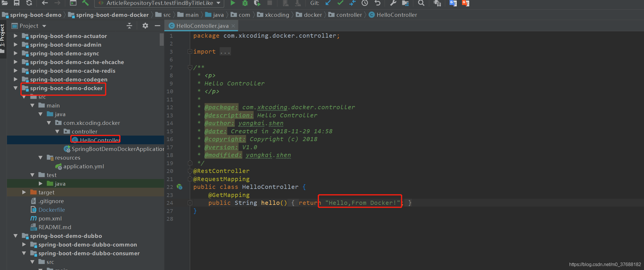Expand spring-boot-demo-admin module

pyautogui.click(x=16, y=45)
